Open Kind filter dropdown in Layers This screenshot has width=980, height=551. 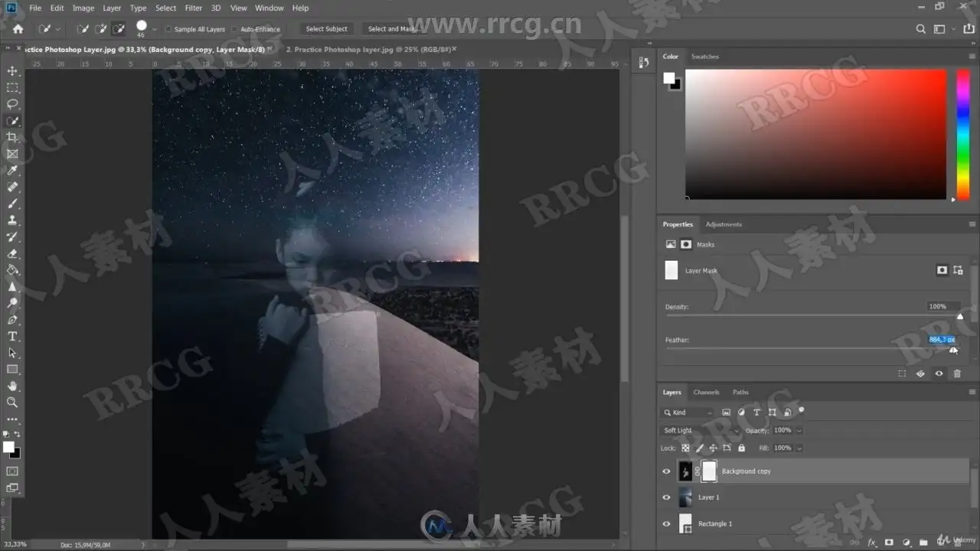(x=688, y=412)
